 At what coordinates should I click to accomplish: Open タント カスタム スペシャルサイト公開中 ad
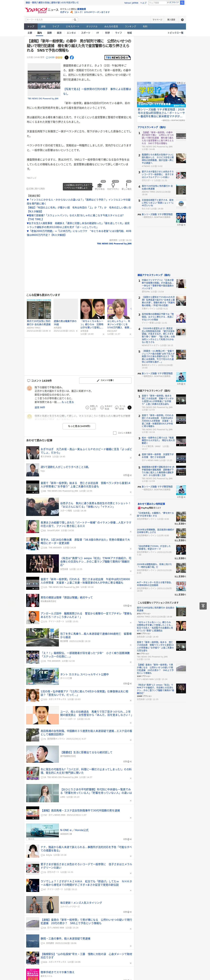click(x=84, y=675)
